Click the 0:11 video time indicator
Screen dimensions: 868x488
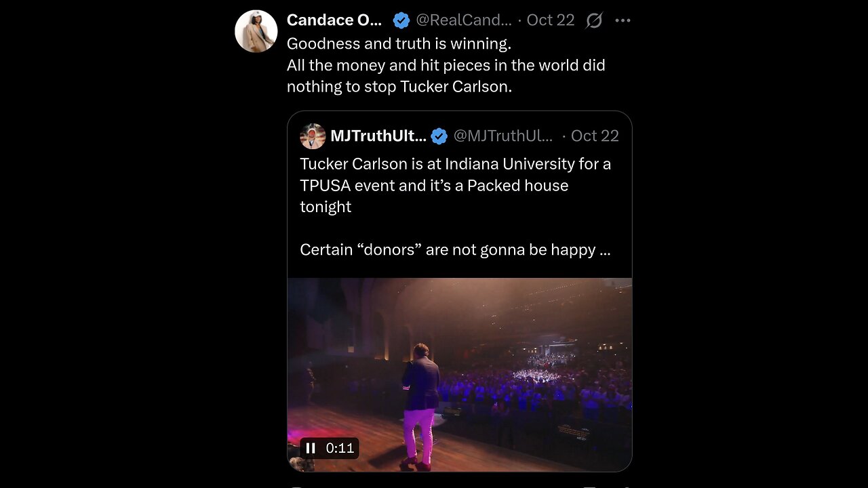tap(340, 448)
